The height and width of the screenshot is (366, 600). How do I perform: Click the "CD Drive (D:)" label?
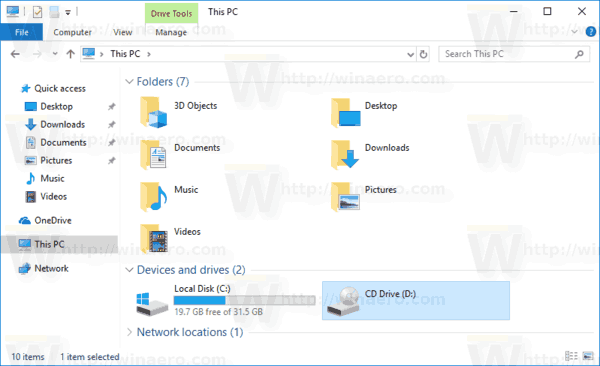tap(390, 294)
